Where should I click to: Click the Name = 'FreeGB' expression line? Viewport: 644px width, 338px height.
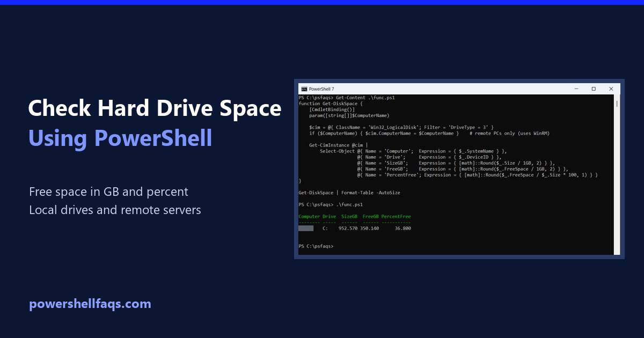463,168
